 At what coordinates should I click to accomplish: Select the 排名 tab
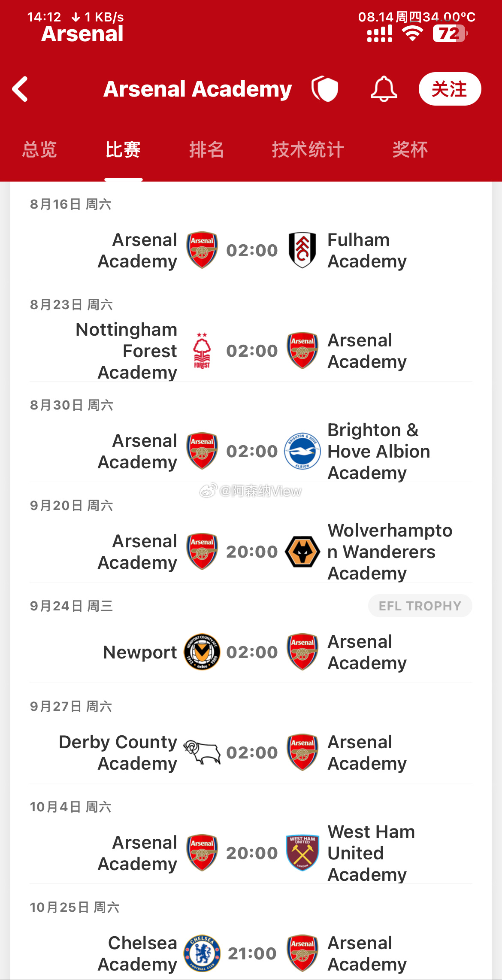[206, 149]
